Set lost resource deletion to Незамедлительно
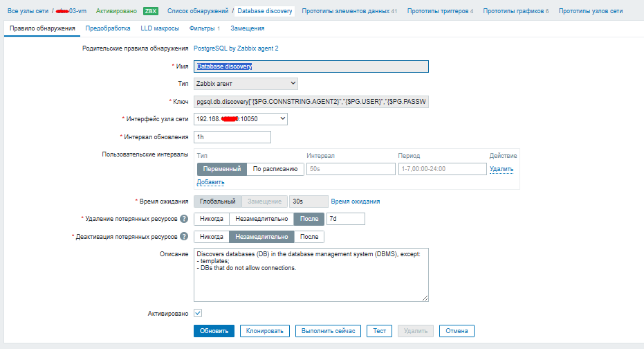The height and width of the screenshot is (349, 644). click(261, 219)
